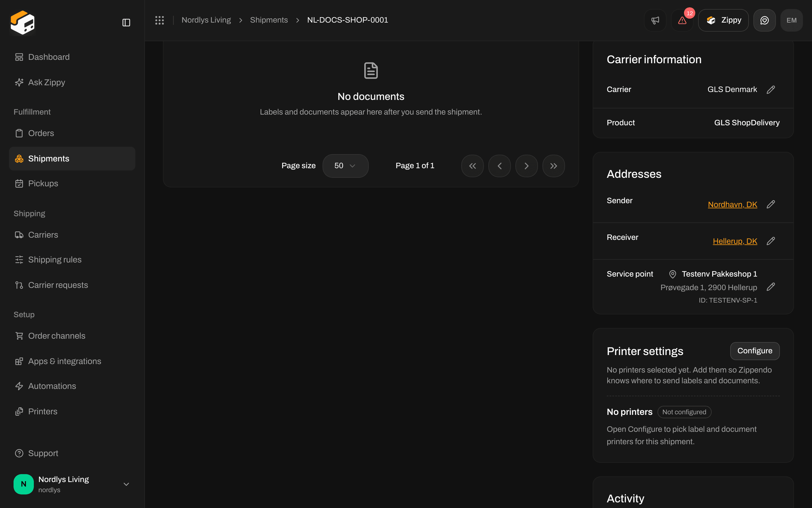812x508 pixels.
Task: Open Shipping rules in sidebar
Action: (x=72, y=260)
